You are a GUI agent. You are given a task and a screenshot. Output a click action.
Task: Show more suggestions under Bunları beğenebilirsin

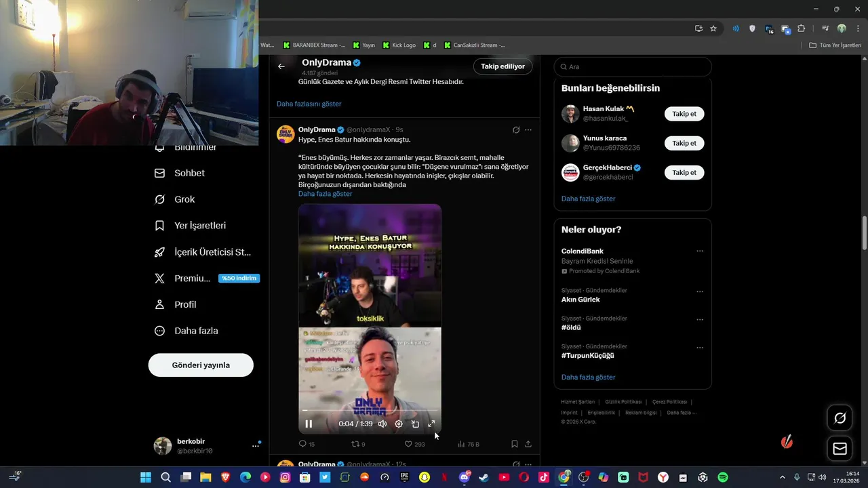pyautogui.click(x=589, y=199)
